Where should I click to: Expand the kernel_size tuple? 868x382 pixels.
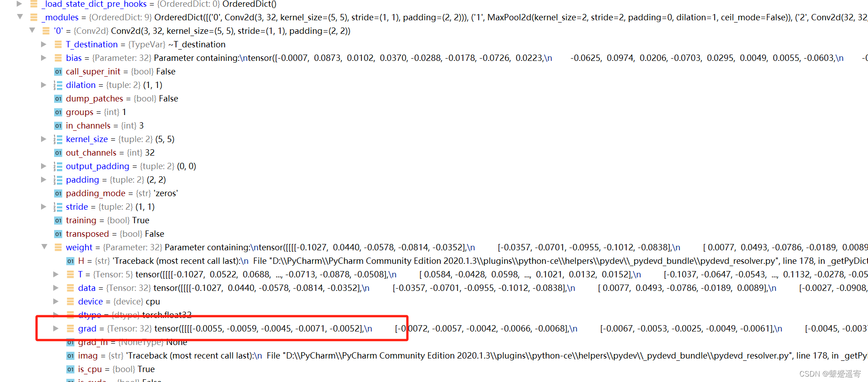pyautogui.click(x=44, y=139)
